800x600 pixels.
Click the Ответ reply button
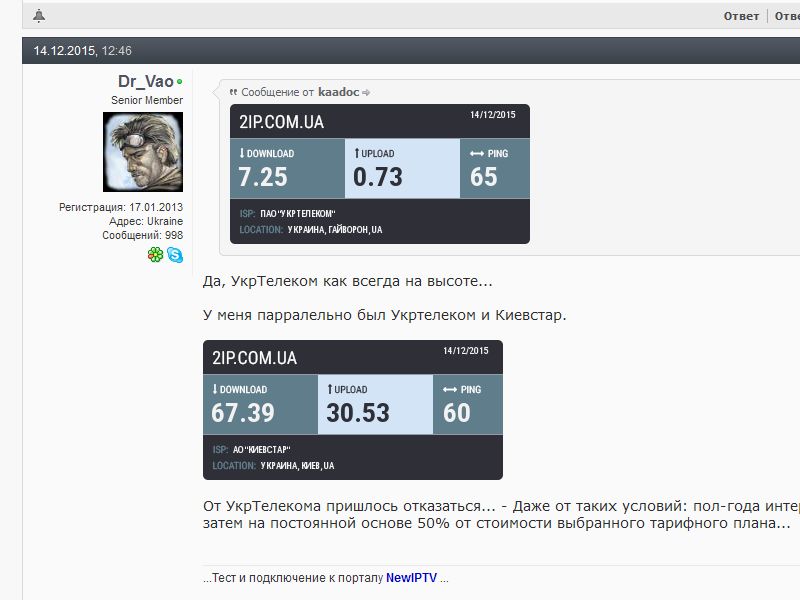(x=741, y=16)
